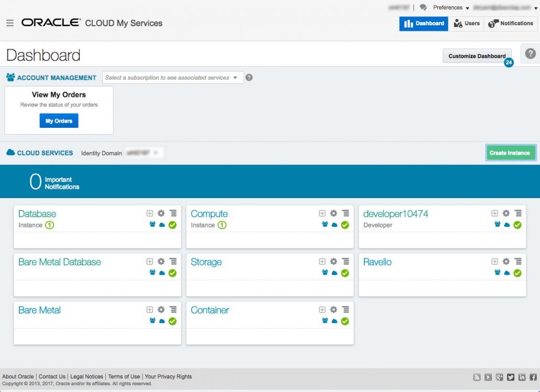Open the action menu icon on the Compute tile
540x392 pixels.
(346, 213)
